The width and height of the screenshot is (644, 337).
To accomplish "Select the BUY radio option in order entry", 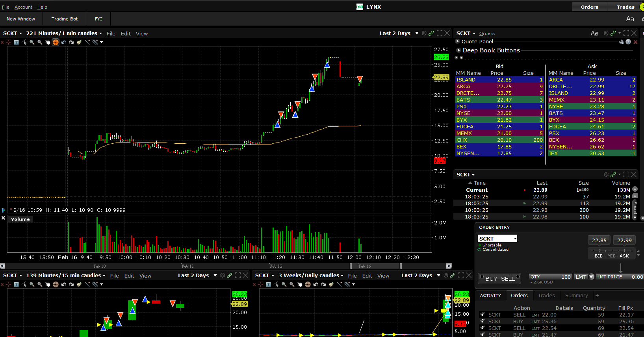I will [x=482, y=277].
